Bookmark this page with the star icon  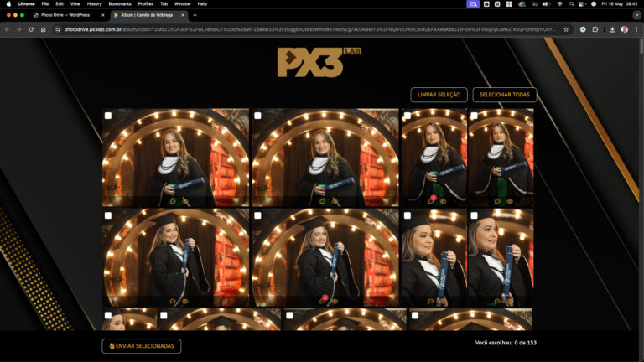(566, 29)
